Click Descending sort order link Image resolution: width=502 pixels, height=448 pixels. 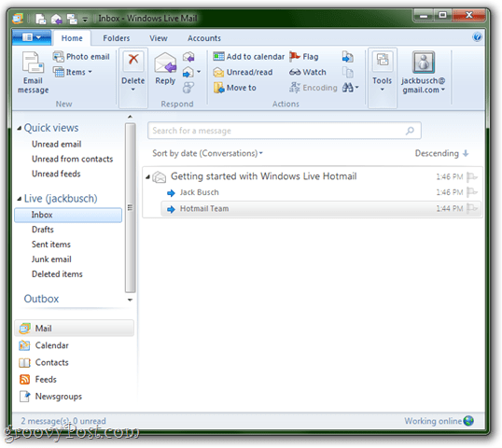point(441,153)
